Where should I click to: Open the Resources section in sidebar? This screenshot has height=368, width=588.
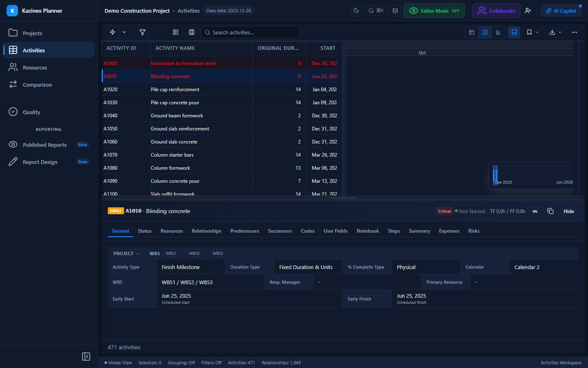[x=49, y=67]
